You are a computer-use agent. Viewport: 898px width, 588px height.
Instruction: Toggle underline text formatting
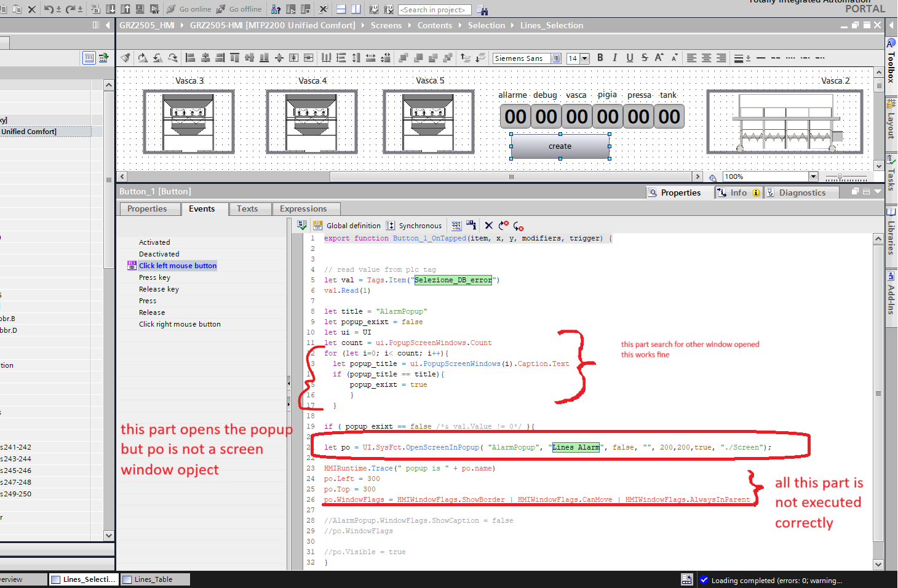point(630,58)
